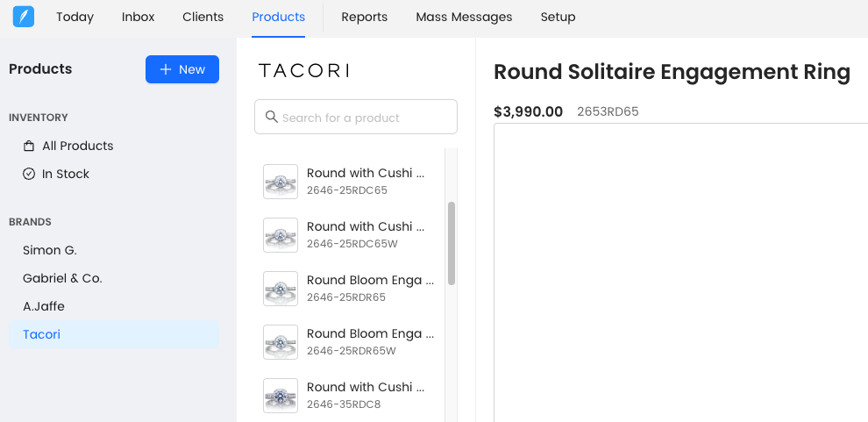Open the Inbox tab
The height and width of the screenshot is (422, 868).
point(139,17)
